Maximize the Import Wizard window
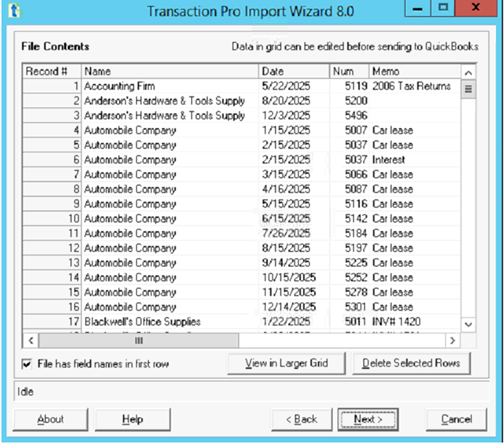 [443, 8]
